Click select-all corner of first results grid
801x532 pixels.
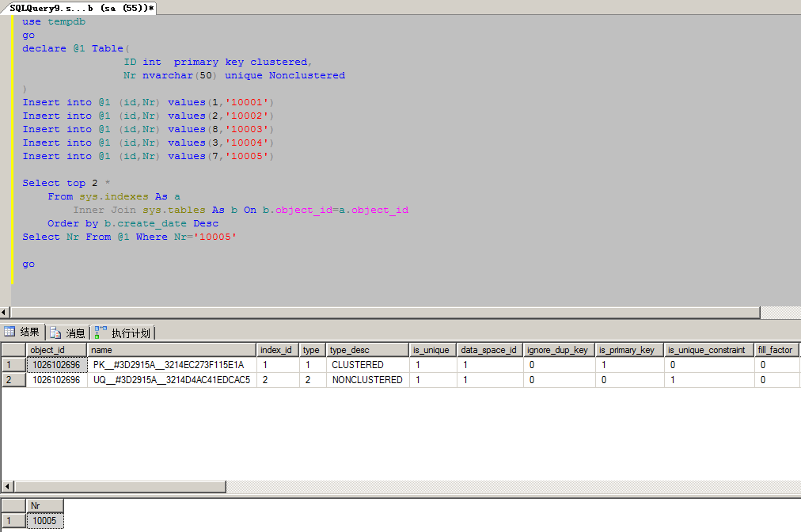[x=13, y=350]
